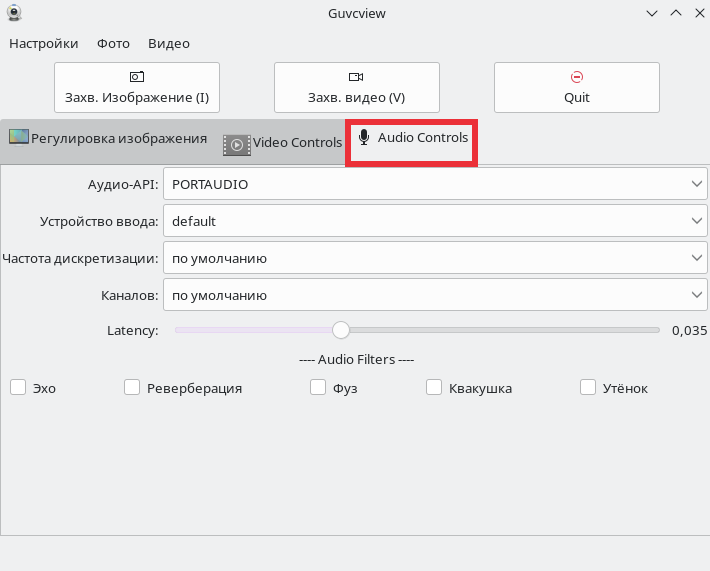Screen dimensions: 710x571
Task: Click the microphone icon on the Audio Controls tab
Action: pyautogui.click(x=364, y=137)
